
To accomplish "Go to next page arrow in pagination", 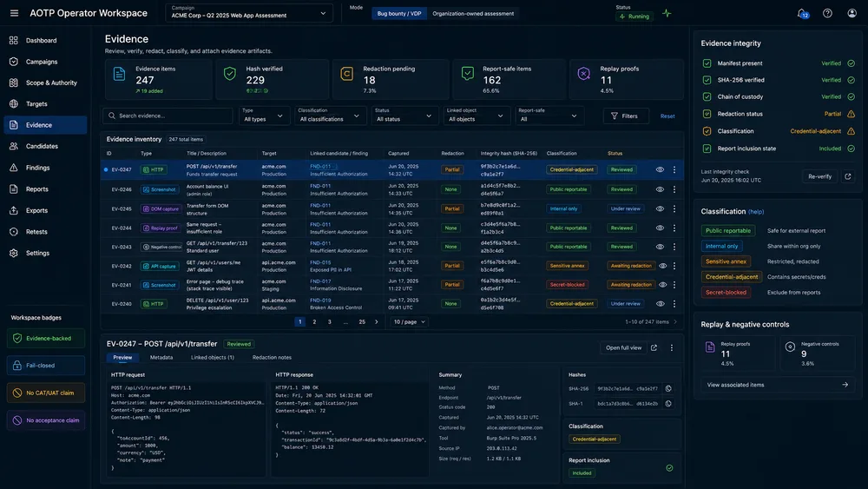I will coord(377,321).
